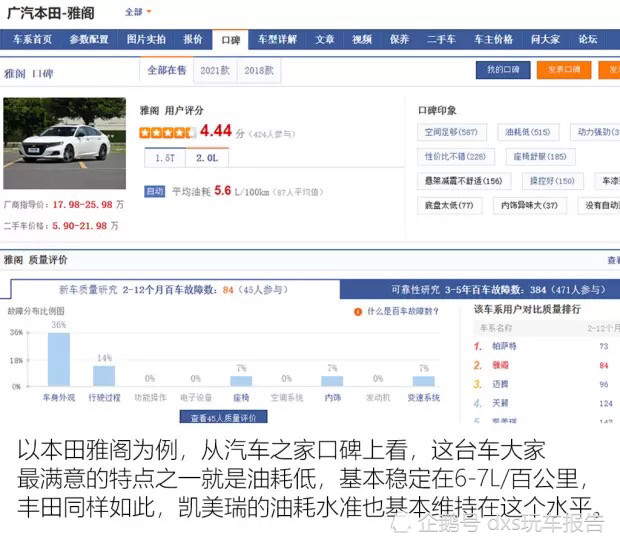The width and height of the screenshot is (620, 544).
Task: Click orange 发表口碑 button
Action: click(x=564, y=70)
